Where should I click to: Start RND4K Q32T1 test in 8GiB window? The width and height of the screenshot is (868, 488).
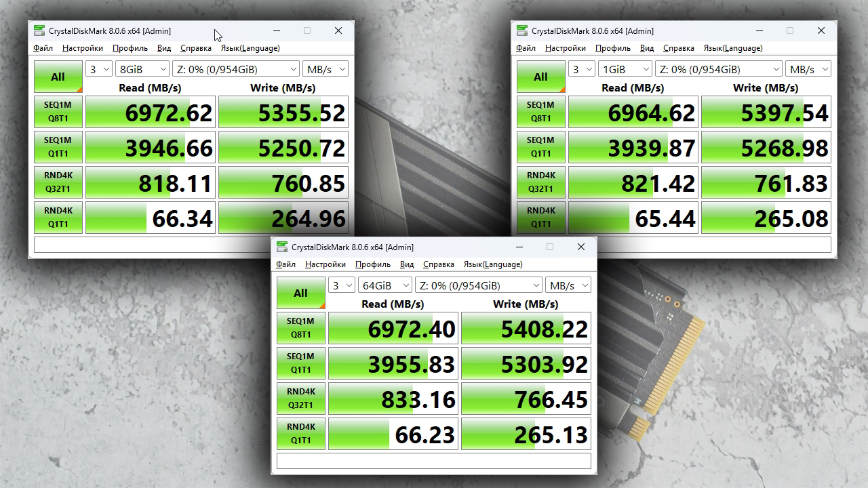[58, 182]
